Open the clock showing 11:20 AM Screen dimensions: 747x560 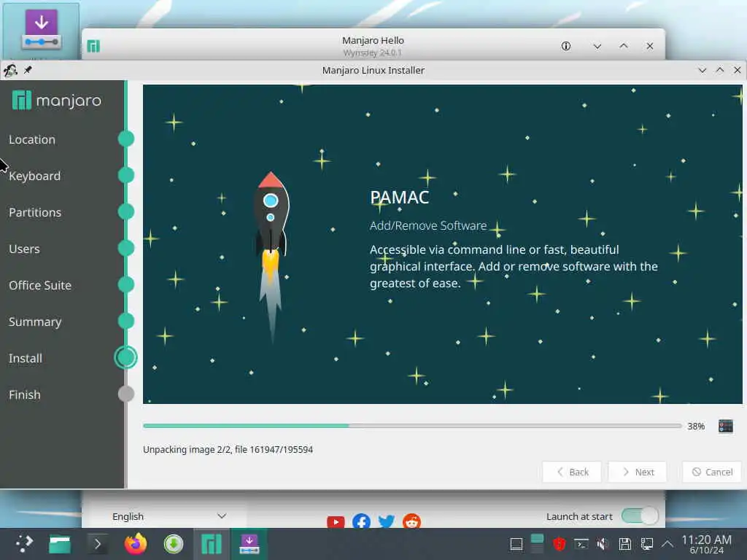point(706,544)
